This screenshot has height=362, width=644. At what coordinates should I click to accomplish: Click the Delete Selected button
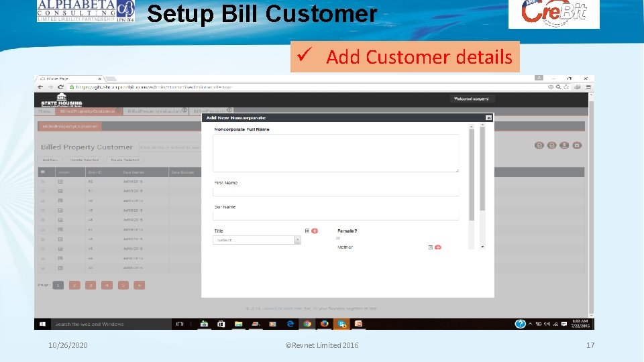click(x=125, y=160)
